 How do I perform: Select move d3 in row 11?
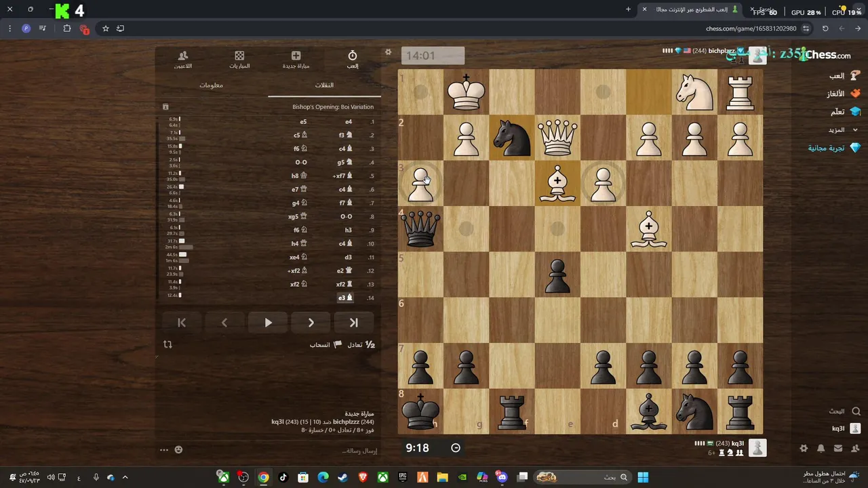348,257
